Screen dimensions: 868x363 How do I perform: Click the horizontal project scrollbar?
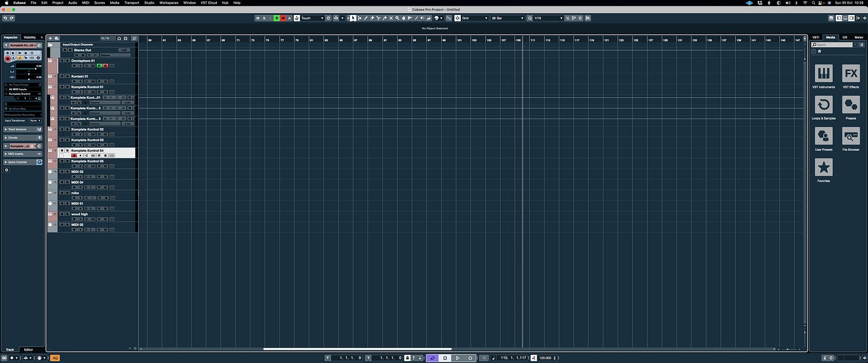point(357,349)
